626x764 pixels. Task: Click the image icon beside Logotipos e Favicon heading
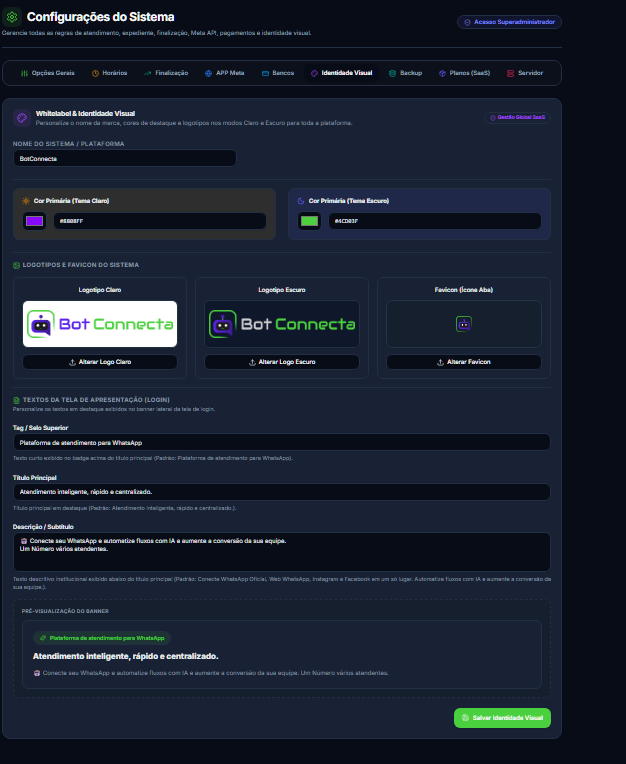17,265
